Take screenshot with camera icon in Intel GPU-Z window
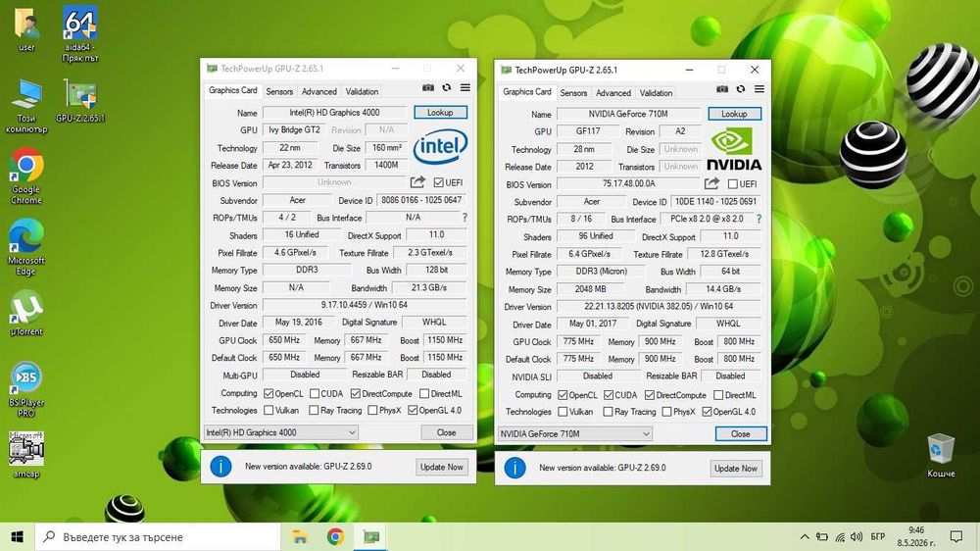Screen dimensions: 980x551 click(428, 88)
